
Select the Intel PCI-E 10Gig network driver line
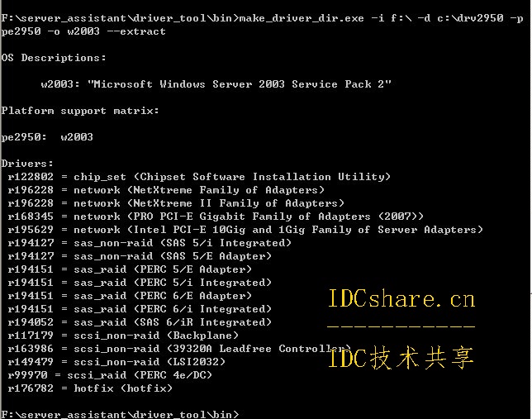245,230
